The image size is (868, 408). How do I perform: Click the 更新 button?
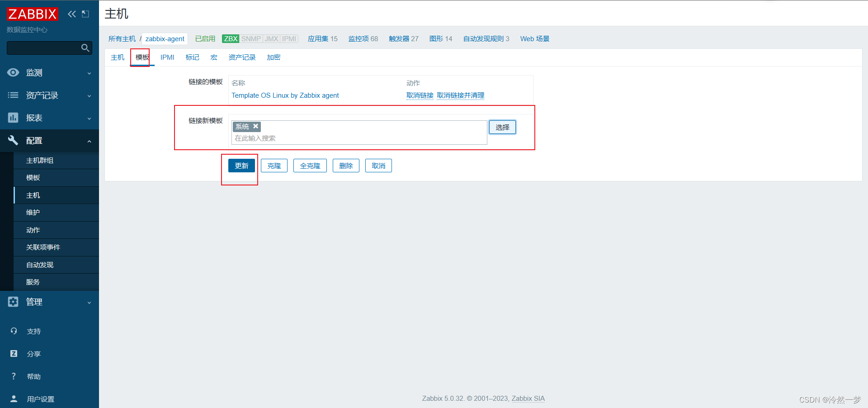241,166
